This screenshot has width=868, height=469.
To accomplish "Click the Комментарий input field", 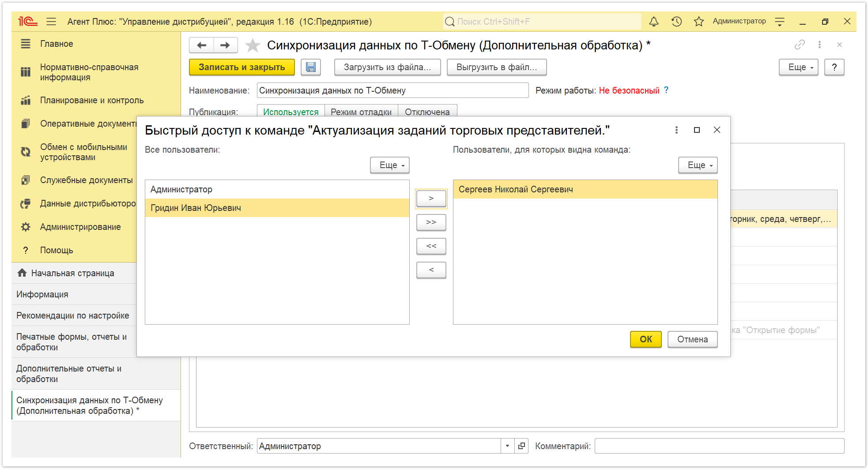I will click(720, 446).
